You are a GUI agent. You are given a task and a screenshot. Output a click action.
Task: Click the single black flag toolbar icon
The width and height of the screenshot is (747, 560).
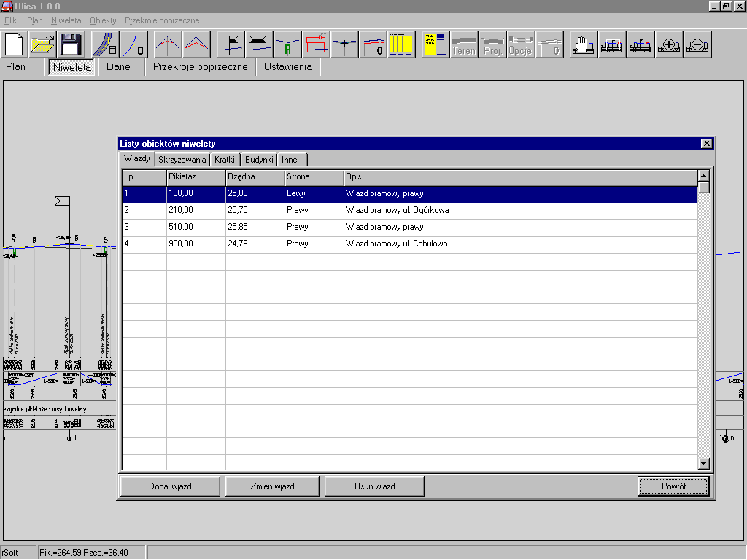pyautogui.click(x=231, y=44)
